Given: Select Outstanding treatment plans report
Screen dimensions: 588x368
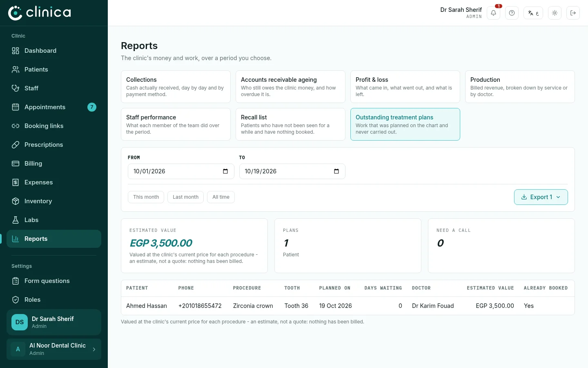Looking at the screenshot, I should tap(405, 124).
